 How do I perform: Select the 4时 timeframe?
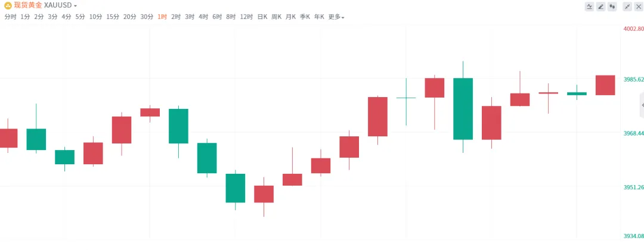click(203, 17)
